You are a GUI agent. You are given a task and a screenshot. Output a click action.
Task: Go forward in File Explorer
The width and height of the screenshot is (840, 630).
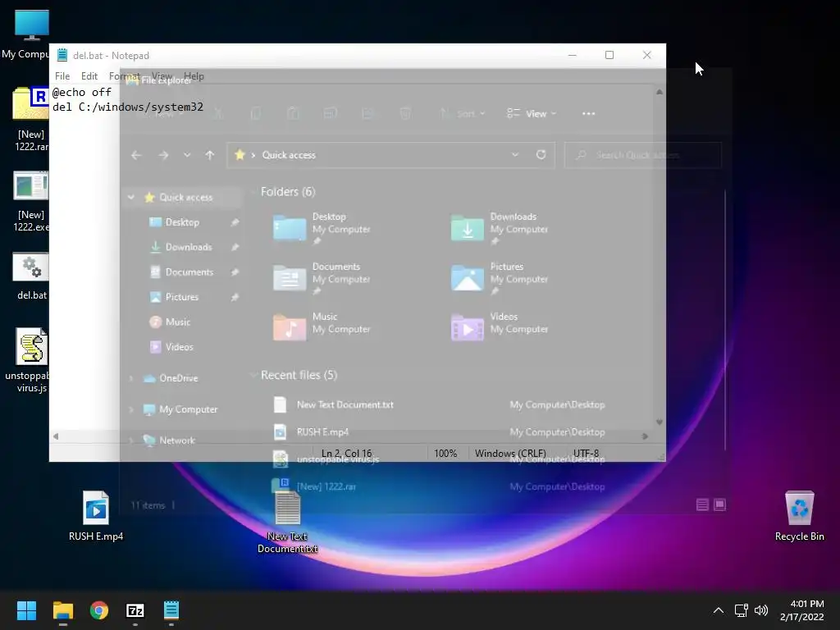click(163, 155)
